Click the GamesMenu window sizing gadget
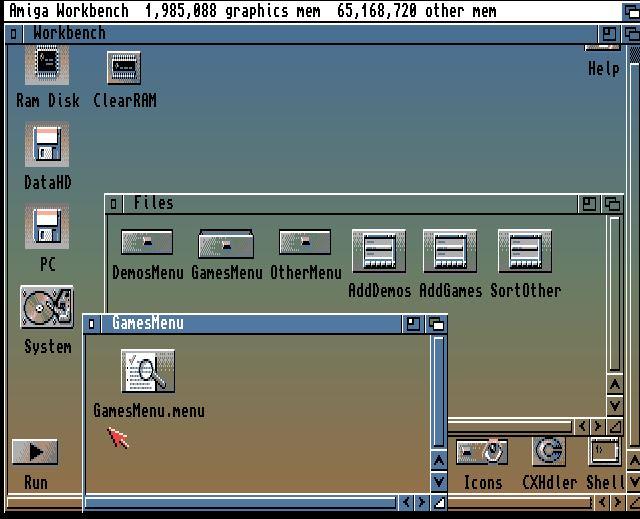This screenshot has width=640, height=519. pyautogui.click(x=439, y=502)
